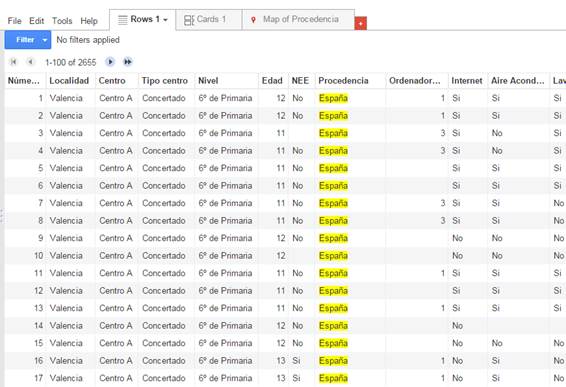This screenshot has height=387, width=566.
Task: Open the Edit menu
Action: [36, 21]
